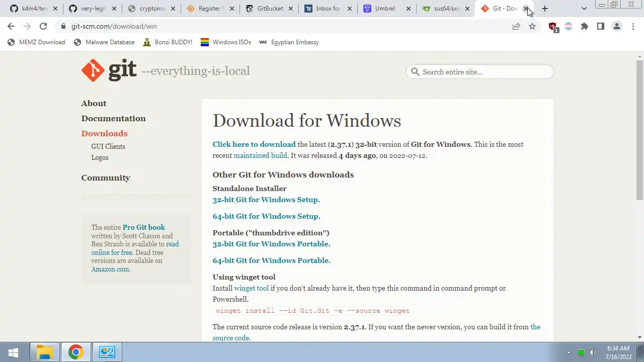Viewport: 644px width, 362px height.
Task: Open the third taskbar app icon
Action: [x=107, y=352]
